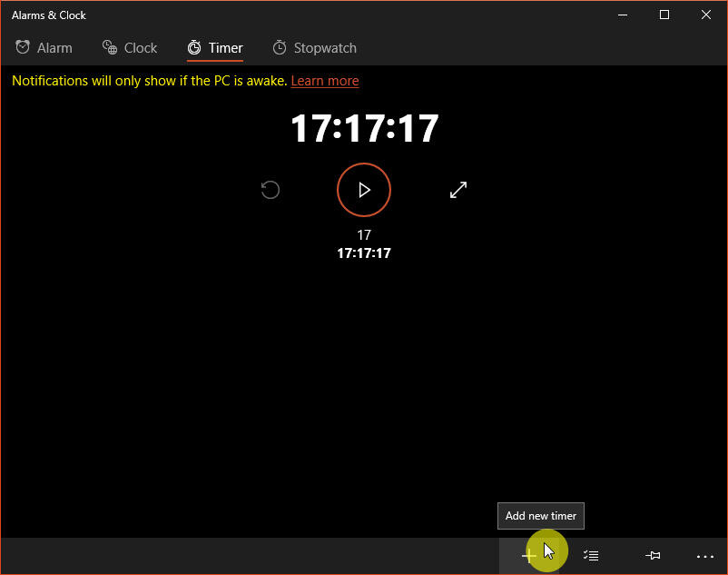Expand the timer to full screen
The width and height of the screenshot is (728, 575).
pos(458,190)
